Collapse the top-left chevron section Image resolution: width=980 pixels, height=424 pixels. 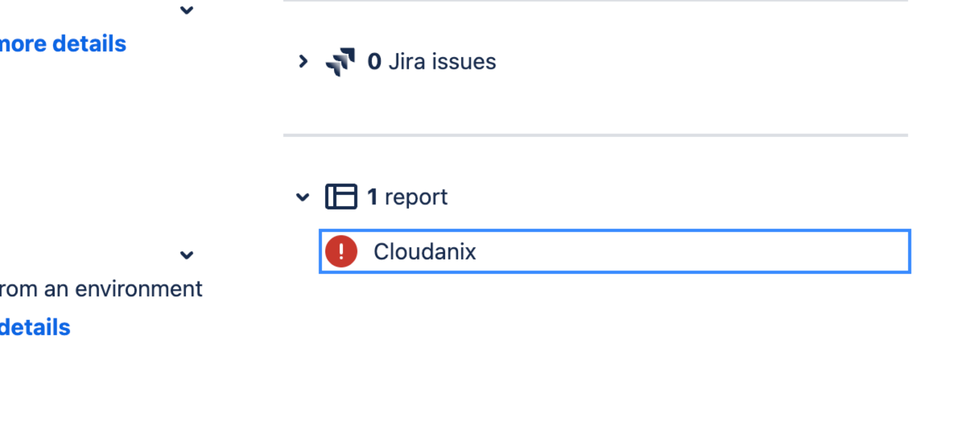(x=186, y=11)
